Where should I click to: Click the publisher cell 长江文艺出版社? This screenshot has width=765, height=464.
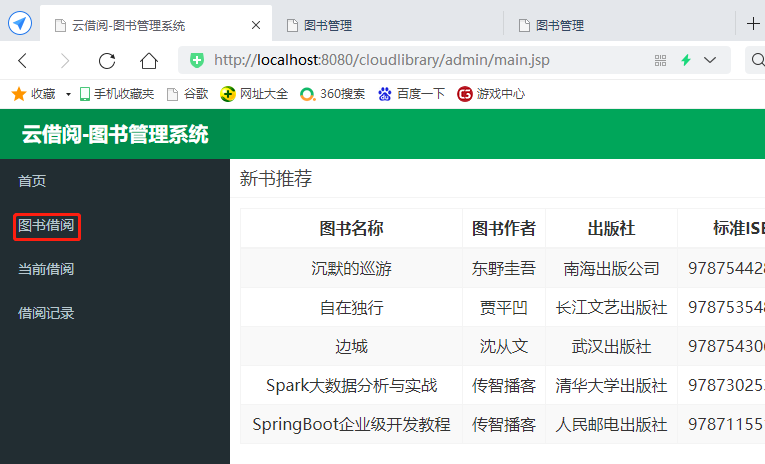(x=611, y=307)
